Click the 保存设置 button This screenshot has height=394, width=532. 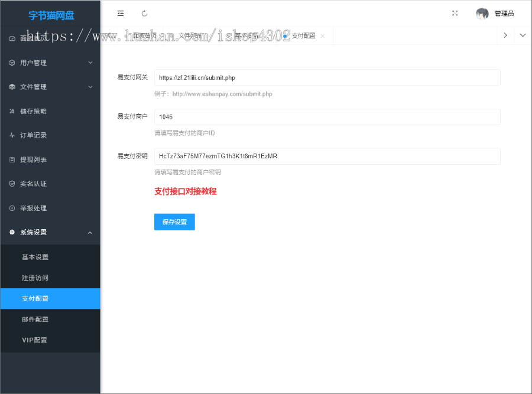[174, 222]
